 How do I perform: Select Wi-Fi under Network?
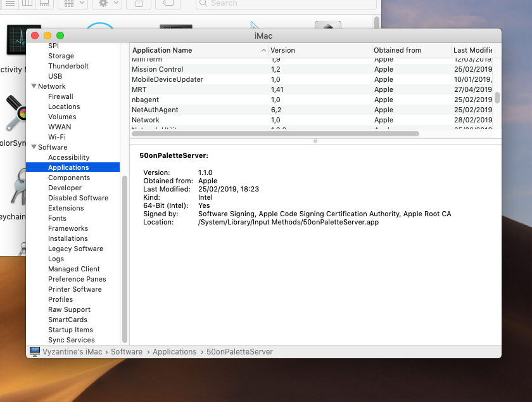pos(57,138)
